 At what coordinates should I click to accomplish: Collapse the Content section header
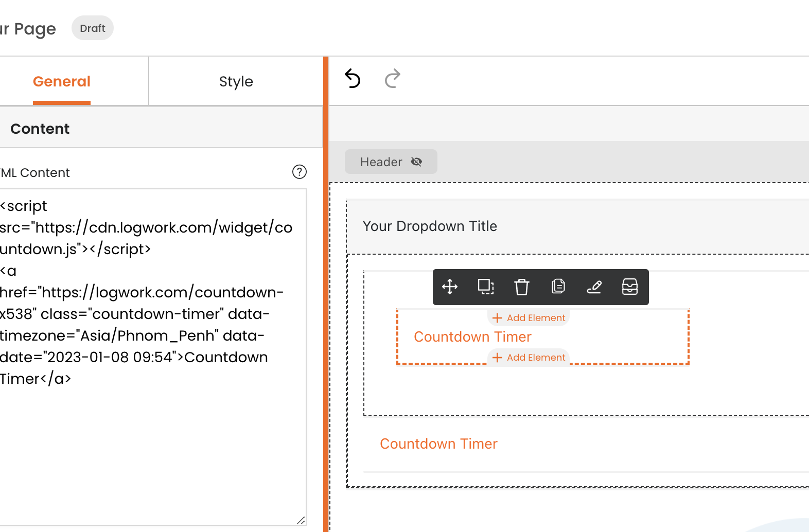(161, 129)
